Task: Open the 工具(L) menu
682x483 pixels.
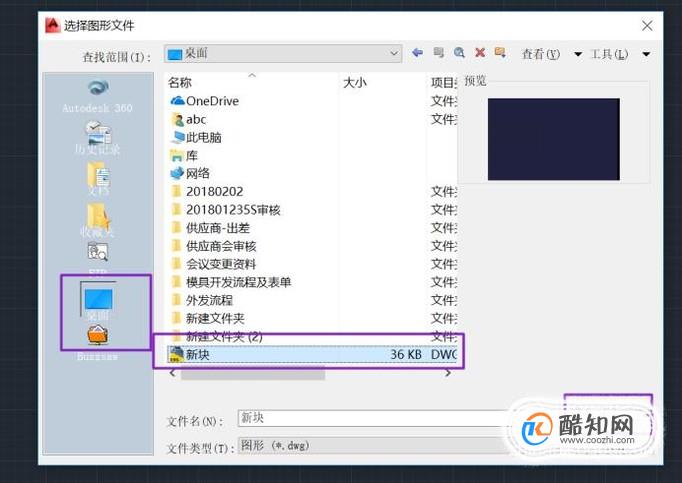Action: 609,54
